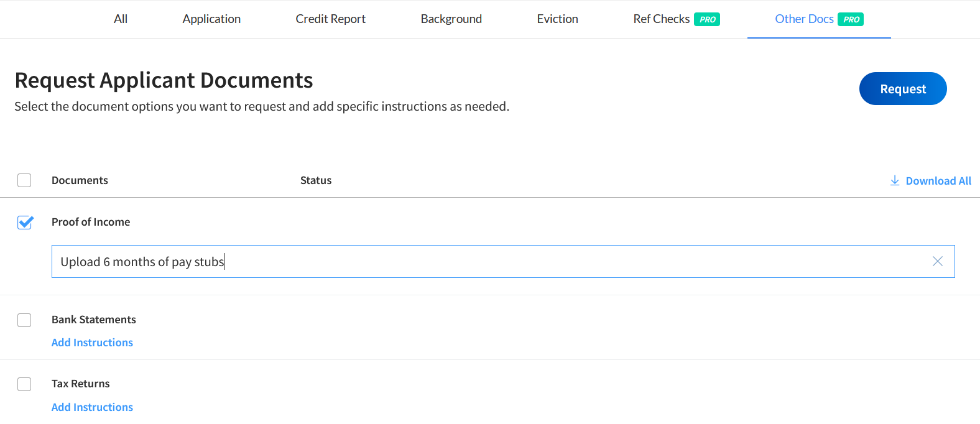Click the Proof of Income label
This screenshot has height=424, width=980.
coord(91,222)
